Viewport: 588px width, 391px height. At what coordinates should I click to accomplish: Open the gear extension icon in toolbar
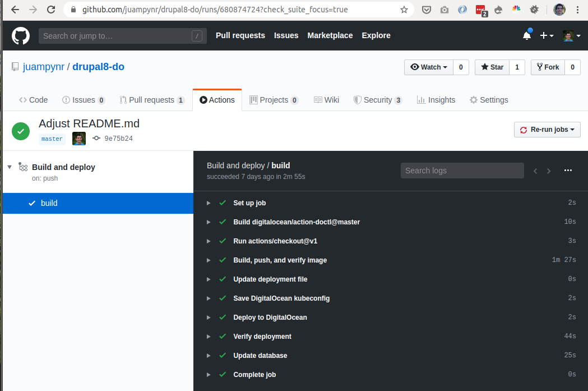coord(534,10)
